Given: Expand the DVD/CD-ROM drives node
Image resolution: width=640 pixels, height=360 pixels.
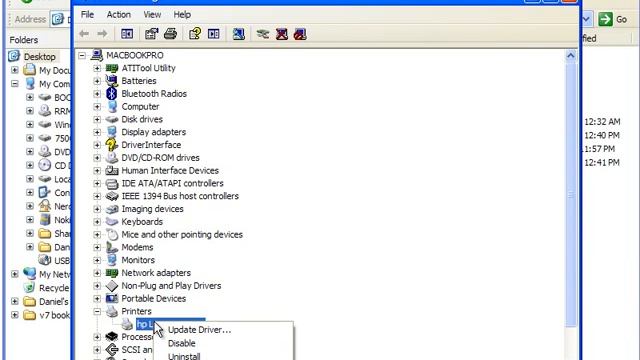Looking at the screenshot, I should [97, 158].
